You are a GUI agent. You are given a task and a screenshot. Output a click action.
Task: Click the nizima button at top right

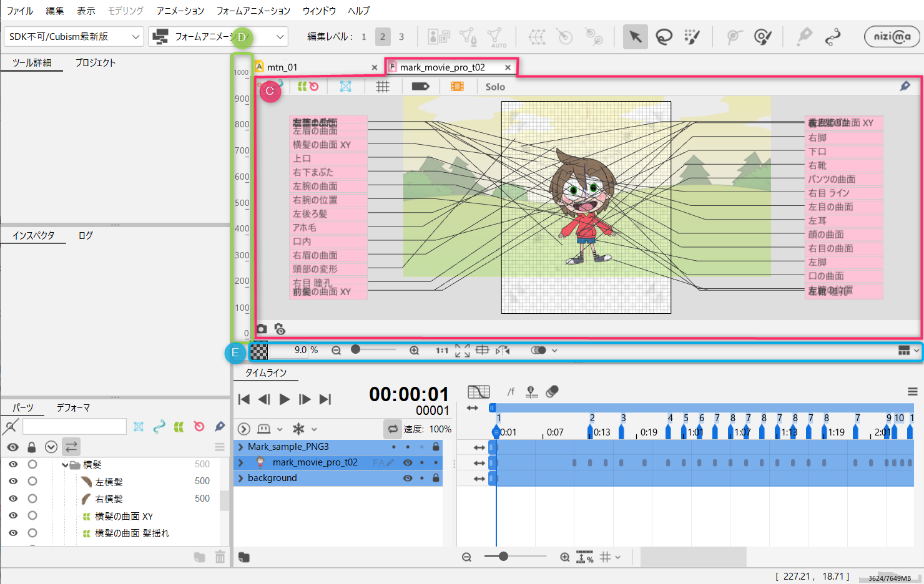coord(892,36)
